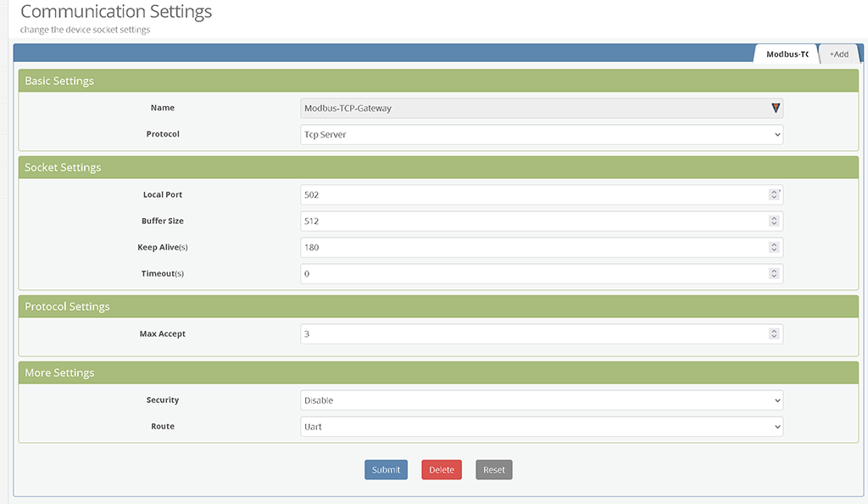Screen dimensions: 868x504
Task: Open the Route dropdown
Action: click(x=542, y=427)
